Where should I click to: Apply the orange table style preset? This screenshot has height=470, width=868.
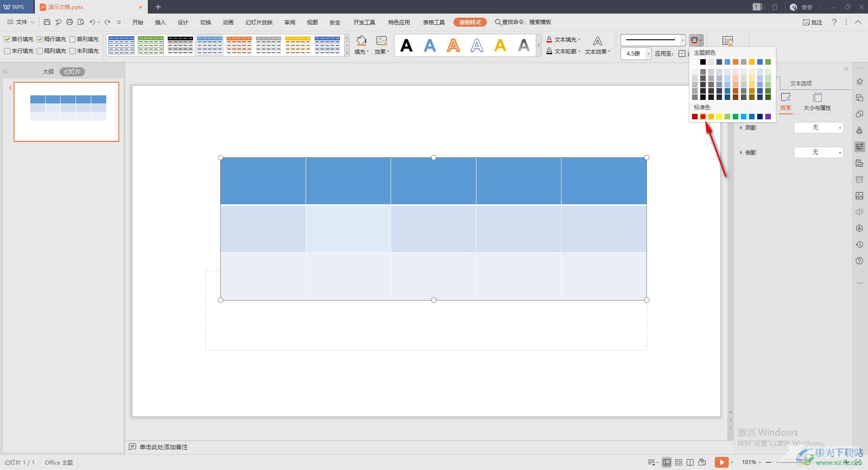pyautogui.click(x=239, y=45)
